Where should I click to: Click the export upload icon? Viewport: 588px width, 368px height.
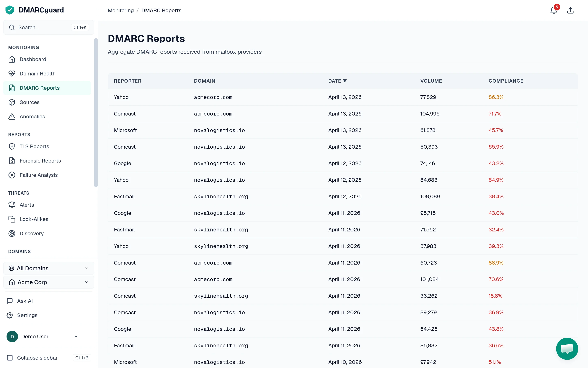click(x=570, y=10)
